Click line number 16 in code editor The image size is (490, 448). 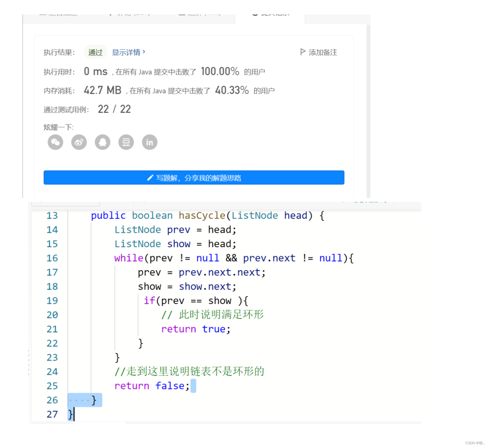(x=52, y=258)
